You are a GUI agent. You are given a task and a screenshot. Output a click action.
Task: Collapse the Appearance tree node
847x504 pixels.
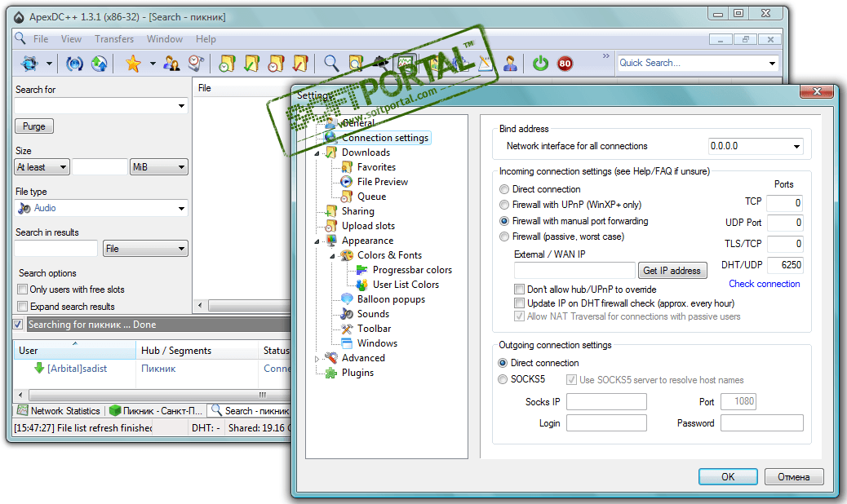(317, 241)
